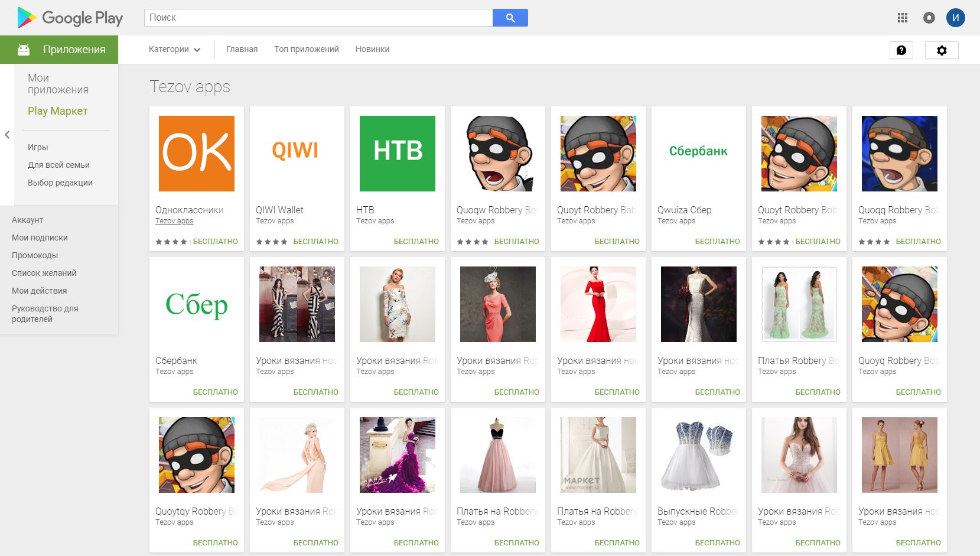
Task: Open the Топ приложений tab
Action: [307, 50]
